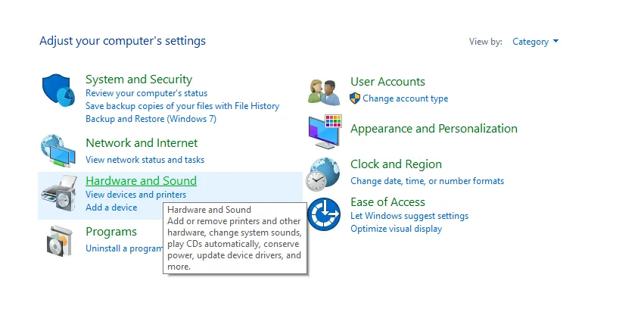Viewport: 644px width, 334px height.
Task: Open Ease of Access heading
Action: [x=387, y=202]
